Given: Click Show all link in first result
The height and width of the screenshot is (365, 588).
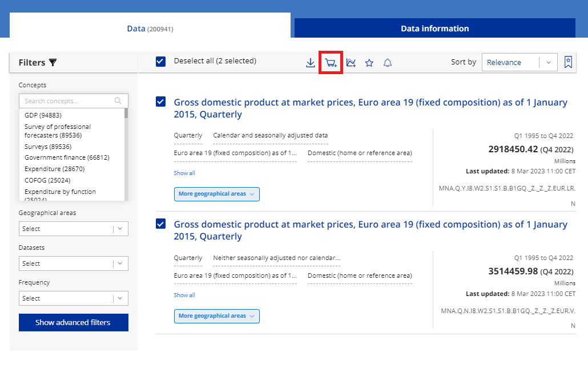Looking at the screenshot, I should pos(184,173).
